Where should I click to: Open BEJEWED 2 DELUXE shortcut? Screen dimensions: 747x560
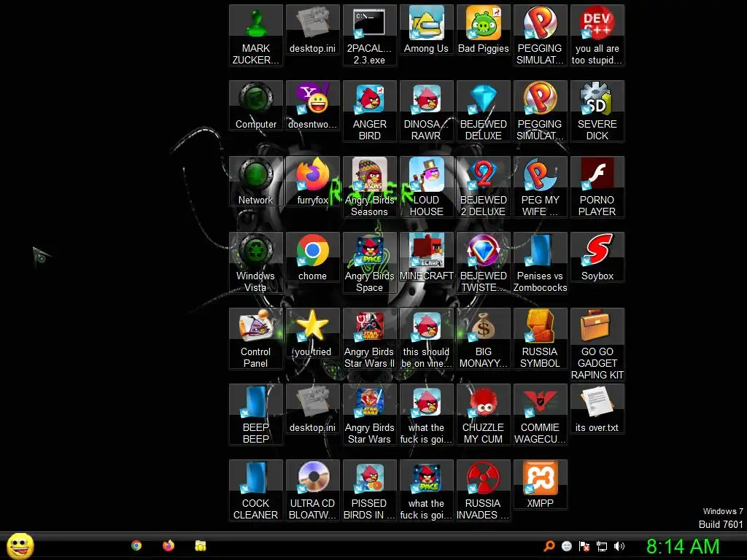pyautogui.click(x=483, y=187)
